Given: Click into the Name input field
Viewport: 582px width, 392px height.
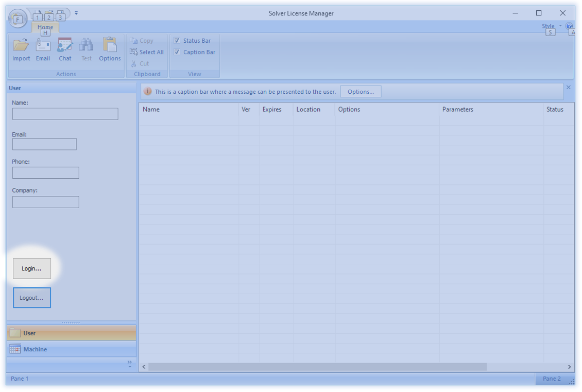Looking at the screenshot, I should (x=65, y=114).
